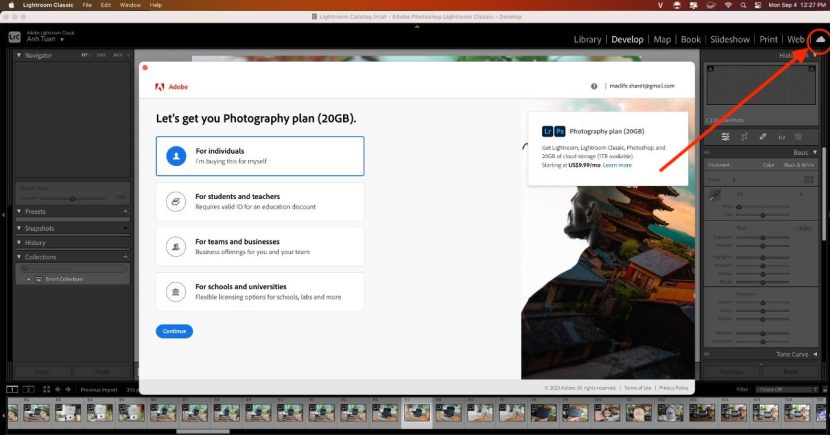Adjust the Preset Amount slider handle
The width and height of the screenshot is (830, 435).
click(x=73, y=198)
